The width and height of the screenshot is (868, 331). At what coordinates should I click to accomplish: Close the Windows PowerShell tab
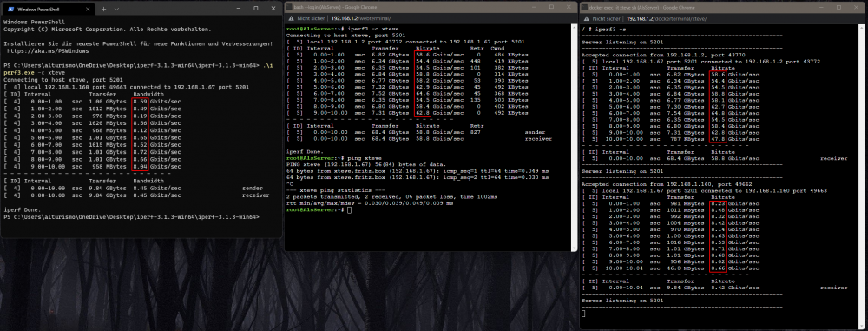pos(88,9)
